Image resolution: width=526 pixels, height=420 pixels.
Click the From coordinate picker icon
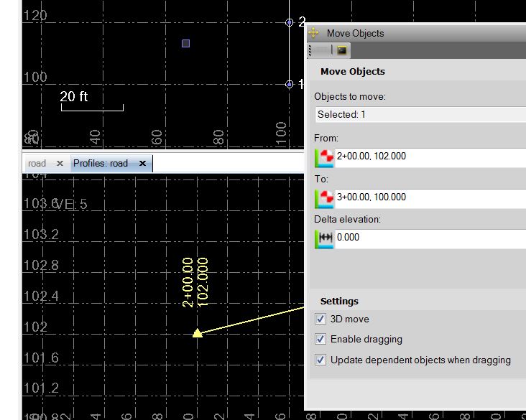coord(324,158)
